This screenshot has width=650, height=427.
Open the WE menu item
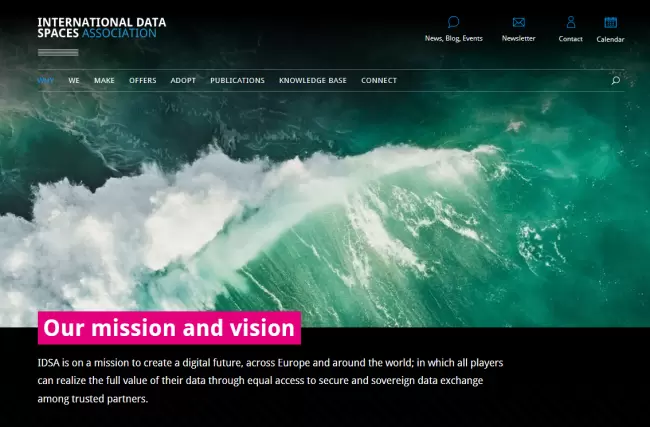coord(74,81)
